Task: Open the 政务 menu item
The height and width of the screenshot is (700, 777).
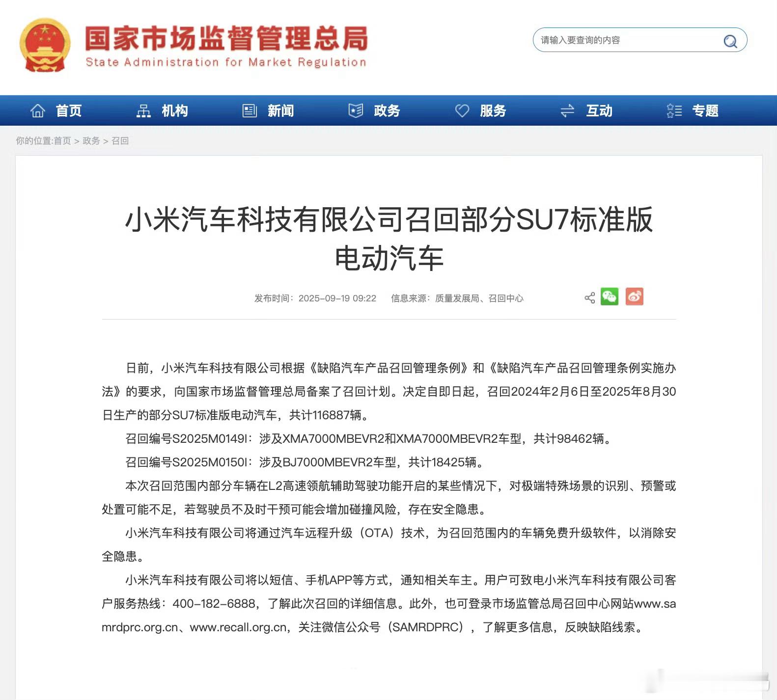Action: pos(387,111)
